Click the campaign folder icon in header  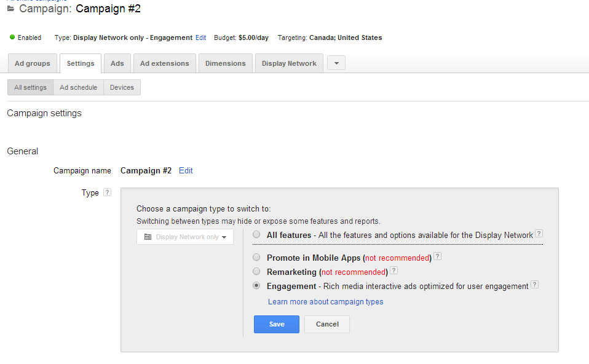[x=10, y=9]
